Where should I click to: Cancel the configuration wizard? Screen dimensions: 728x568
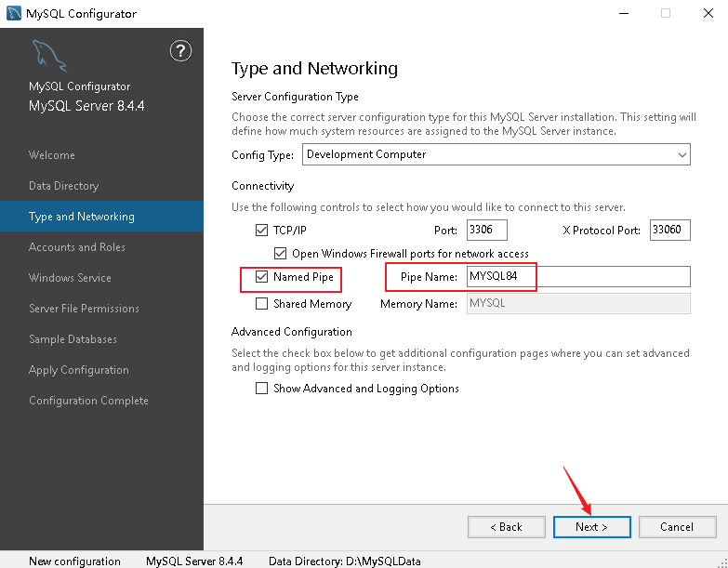(x=677, y=527)
